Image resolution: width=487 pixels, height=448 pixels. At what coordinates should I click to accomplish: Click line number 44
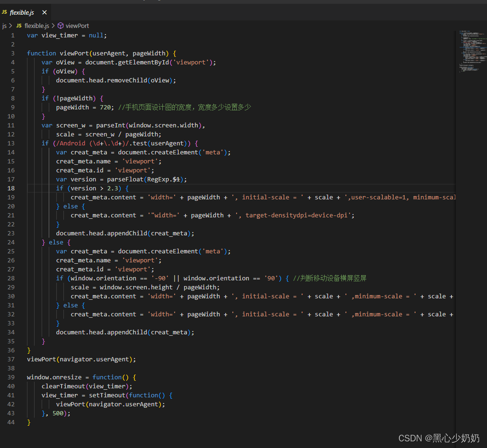coord(11,422)
